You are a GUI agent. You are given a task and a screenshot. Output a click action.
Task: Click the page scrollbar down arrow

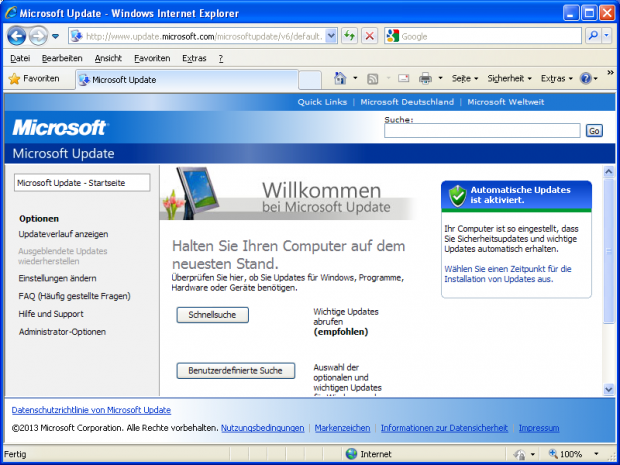[609, 389]
